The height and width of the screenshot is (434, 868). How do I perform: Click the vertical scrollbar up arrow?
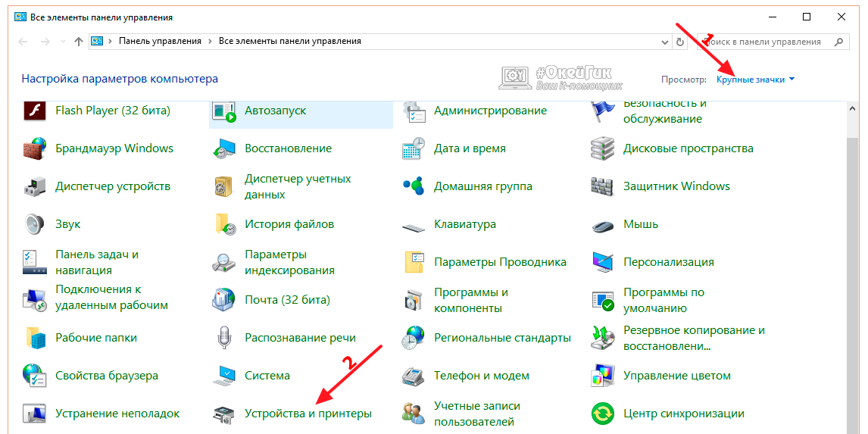point(853,109)
